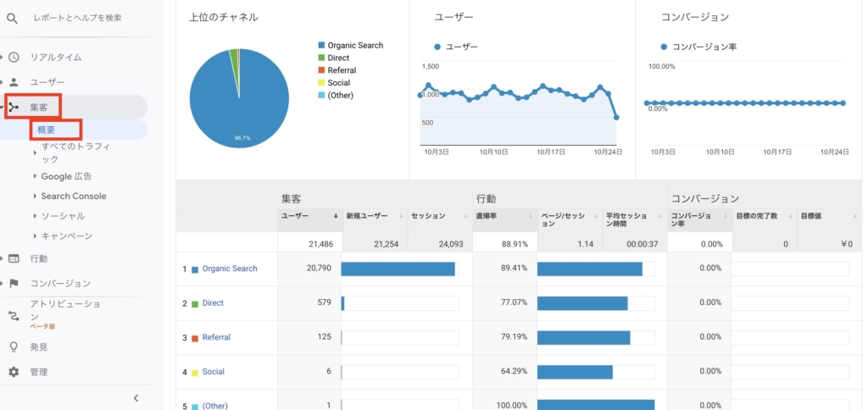Image resolution: width=868 pixels, height=410 pixels.
Task: Click the average session duration 00:00:37
Action: point(643,243)
